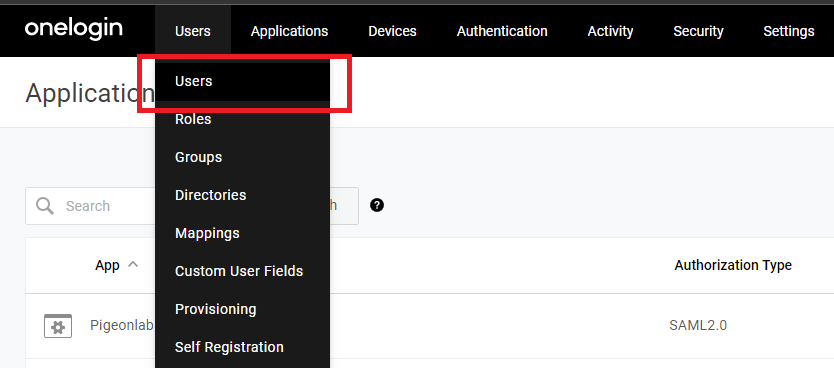The image size is (834, 368).
Task: Open Custom User Fields
Action: click(243, 271)
